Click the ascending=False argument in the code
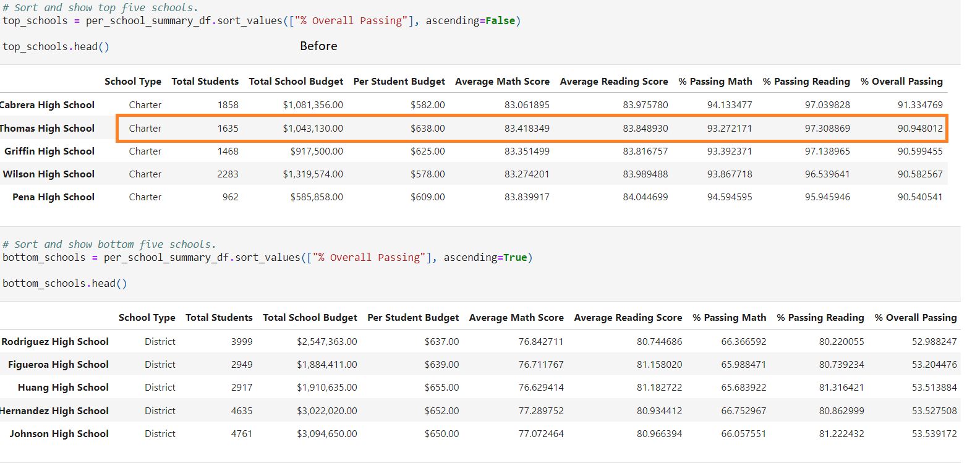Screen dimensions: 980x463 tap(471, 21)
